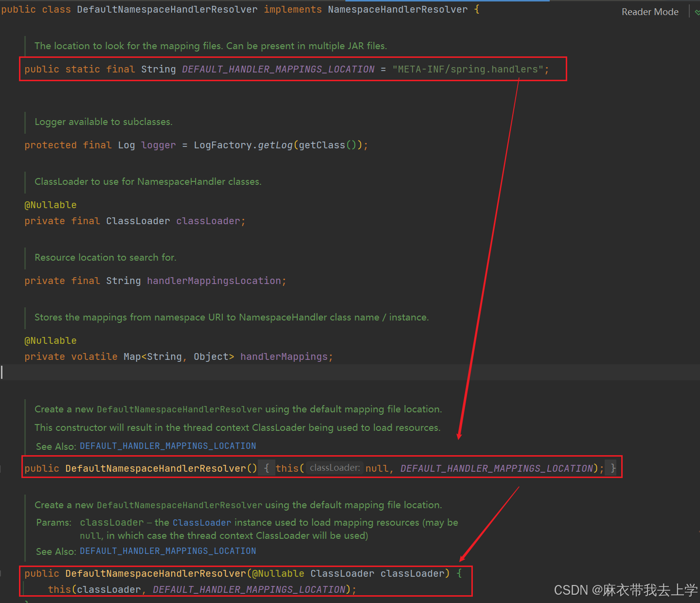Place caret on the highlighted empty line
Image resolution: width=700 pixels, height=603 pixels.
(x=350, y=372)
